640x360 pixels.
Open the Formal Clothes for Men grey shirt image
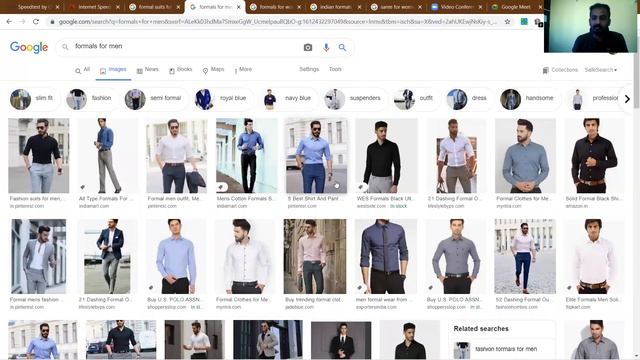(x=525, y=156)
